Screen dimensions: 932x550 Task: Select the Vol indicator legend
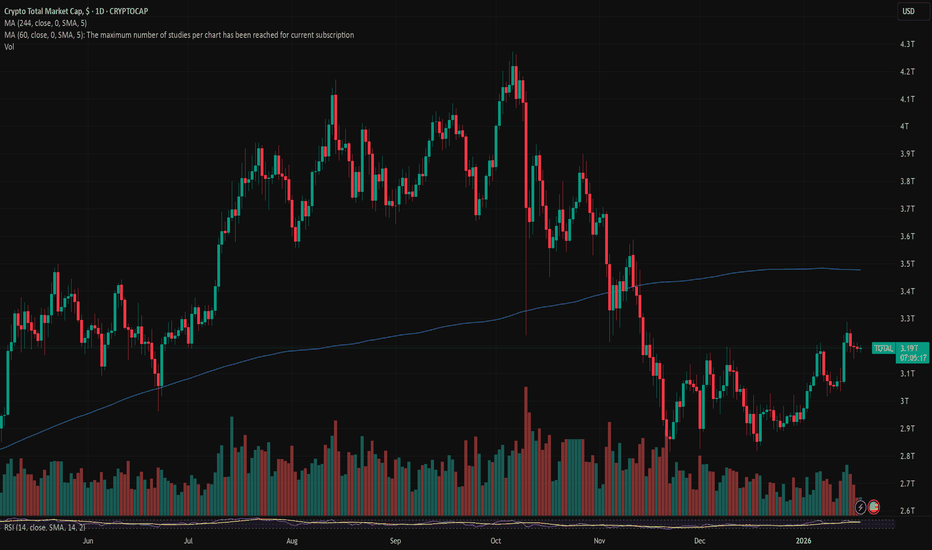pos(9,46)
